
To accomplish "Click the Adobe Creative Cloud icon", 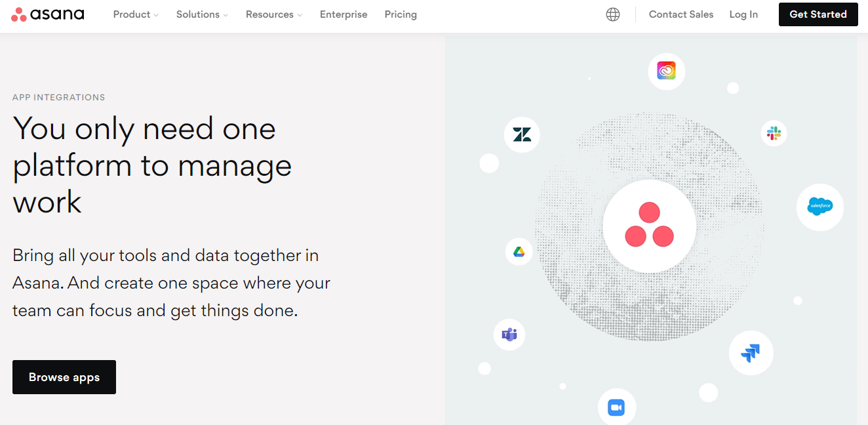I will tap(667, 71).
